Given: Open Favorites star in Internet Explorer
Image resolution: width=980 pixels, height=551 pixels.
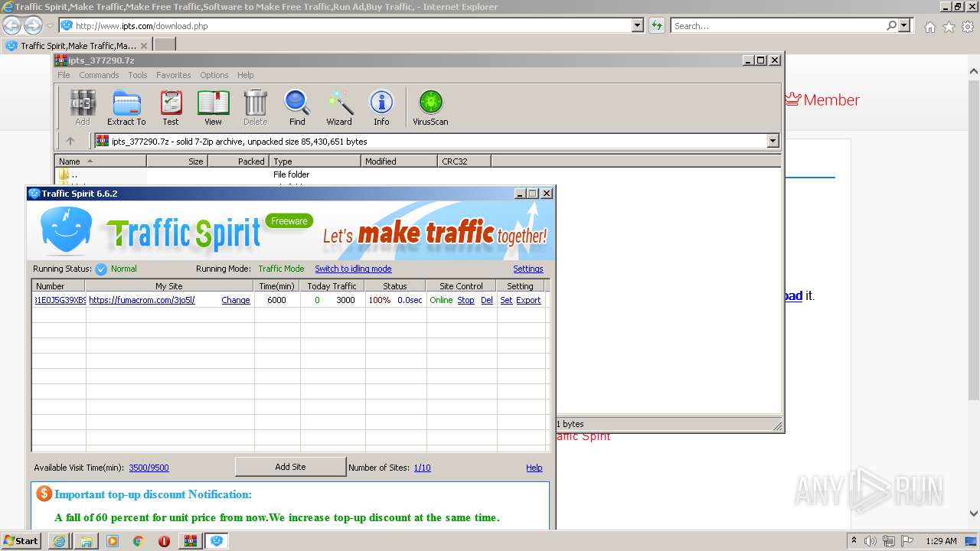Looking at the screenshot, I should click(x=949, y=27).
